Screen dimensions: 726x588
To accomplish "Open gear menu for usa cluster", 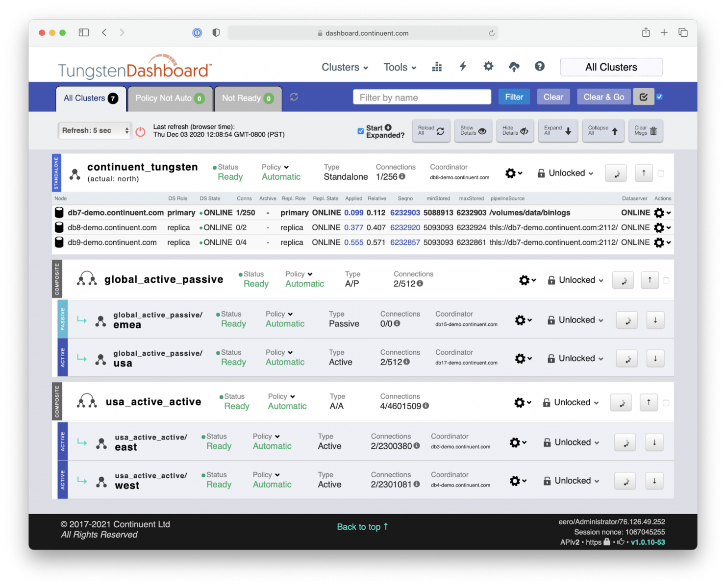I will click(523, 358).
